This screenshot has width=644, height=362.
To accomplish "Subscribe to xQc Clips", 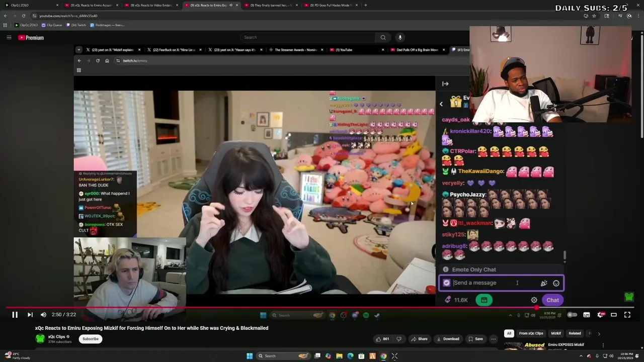I will [91, 339].
